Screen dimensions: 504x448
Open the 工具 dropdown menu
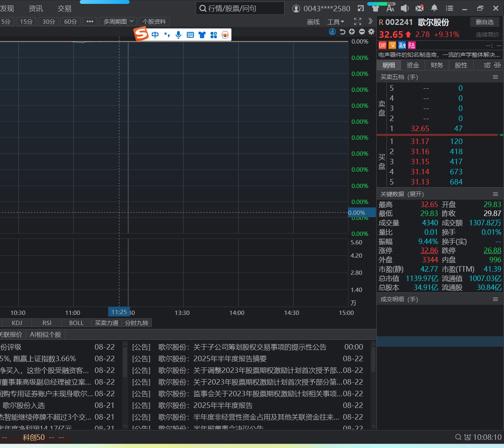(x=335, y=22)
